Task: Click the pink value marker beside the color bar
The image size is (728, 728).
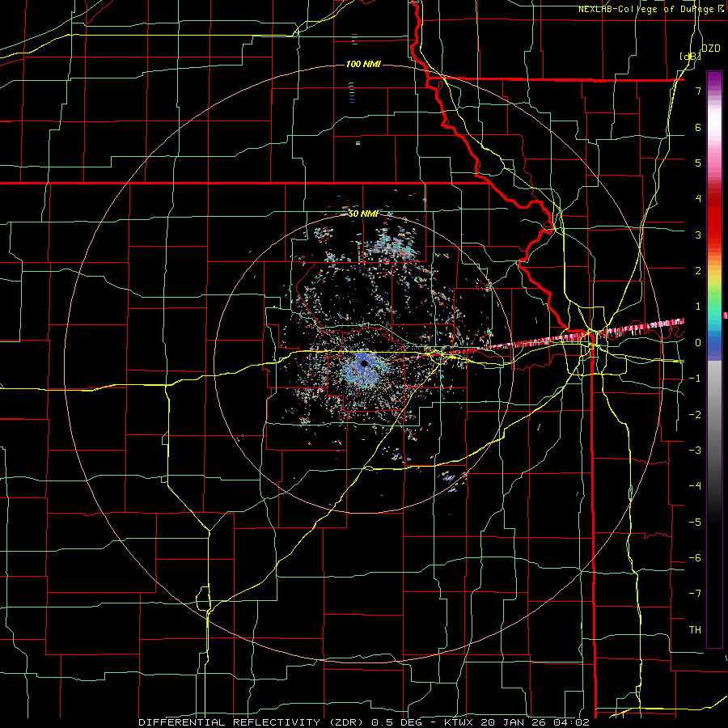Action: [x=726, y=315]
